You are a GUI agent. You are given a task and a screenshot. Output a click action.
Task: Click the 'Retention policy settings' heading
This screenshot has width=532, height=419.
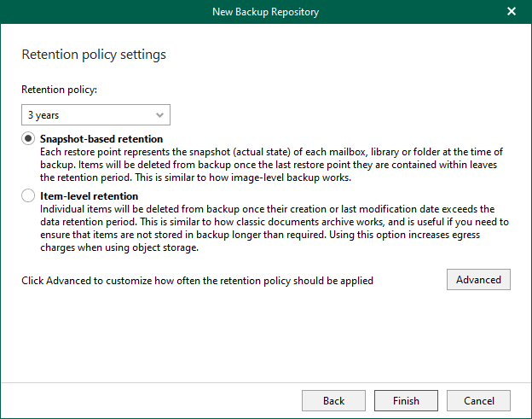click(94, 55)
